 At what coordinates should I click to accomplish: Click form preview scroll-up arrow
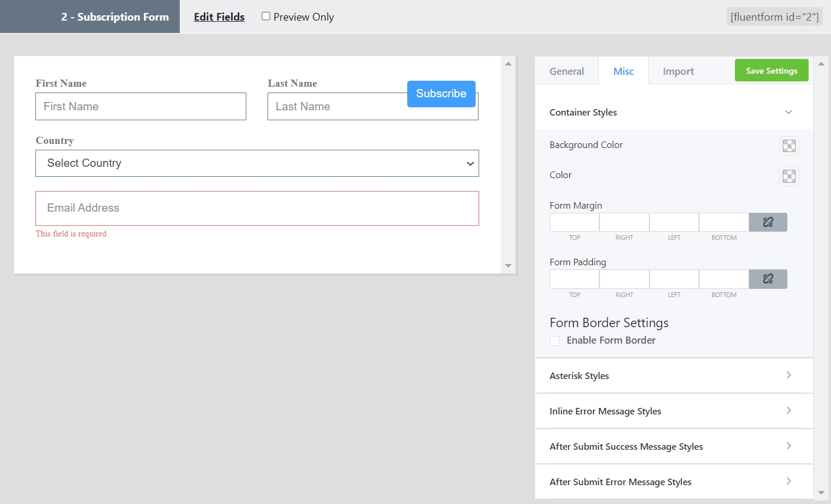point(508,64)
